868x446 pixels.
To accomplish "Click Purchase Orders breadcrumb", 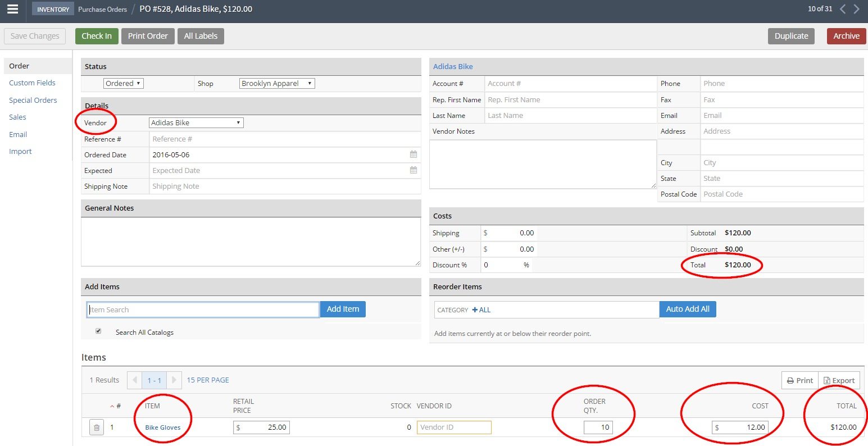I will click(102, 9).
